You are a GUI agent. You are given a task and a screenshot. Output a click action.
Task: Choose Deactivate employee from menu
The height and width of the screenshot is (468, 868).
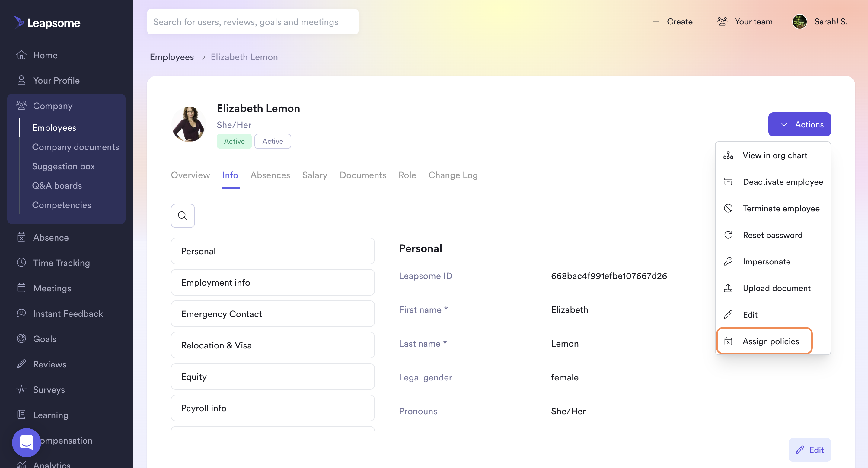click(773, 182)
